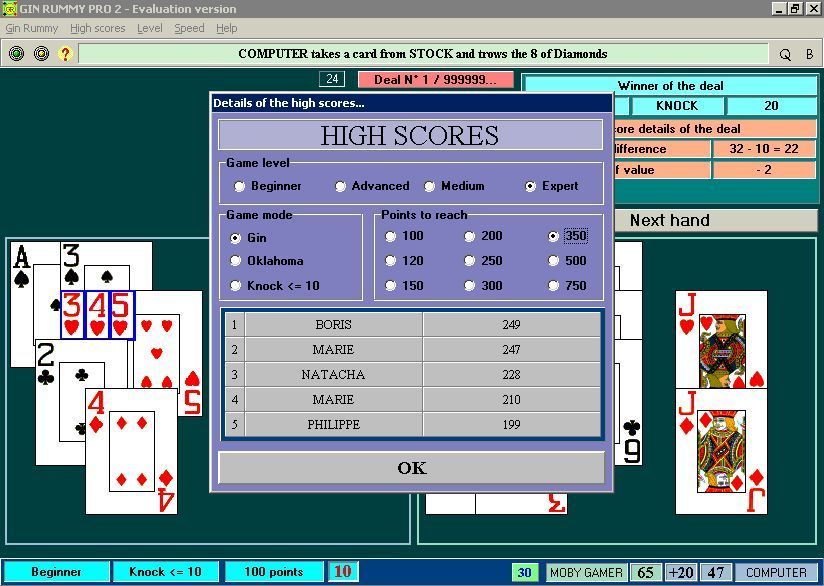This screenshot has width=824, height=586.
Task: Open the Speed menu
Action: point(189,28)
